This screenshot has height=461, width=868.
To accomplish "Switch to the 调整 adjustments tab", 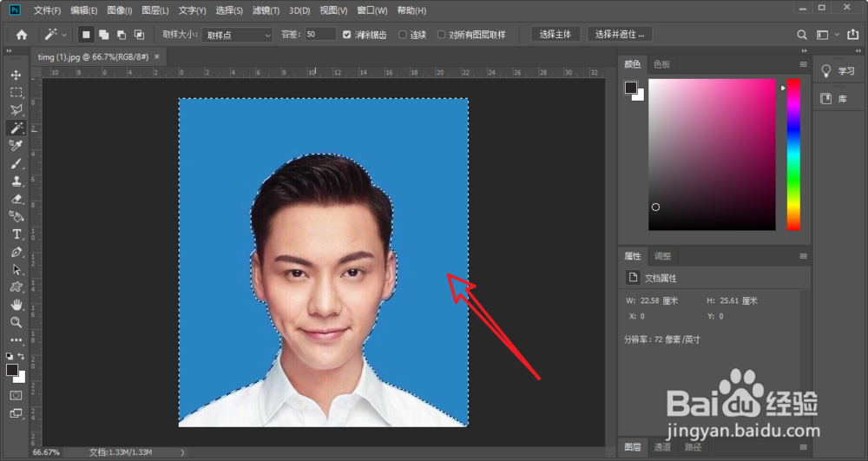I will point(662,256).
